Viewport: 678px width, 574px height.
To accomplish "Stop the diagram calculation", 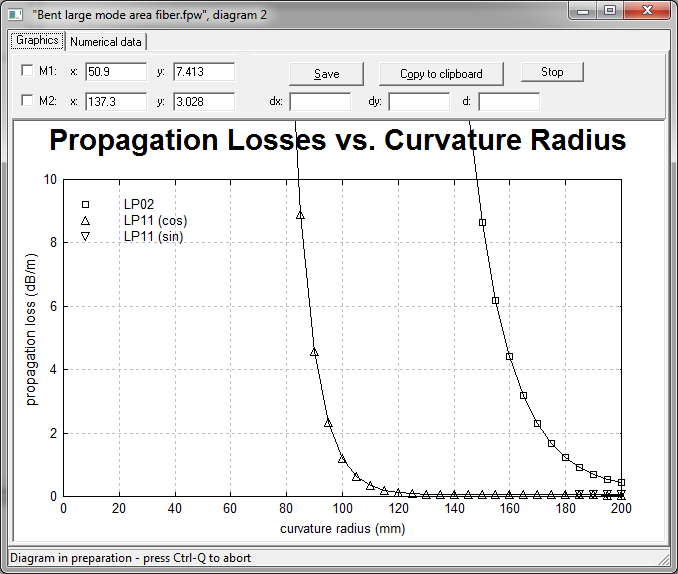I will coord(552,72).
